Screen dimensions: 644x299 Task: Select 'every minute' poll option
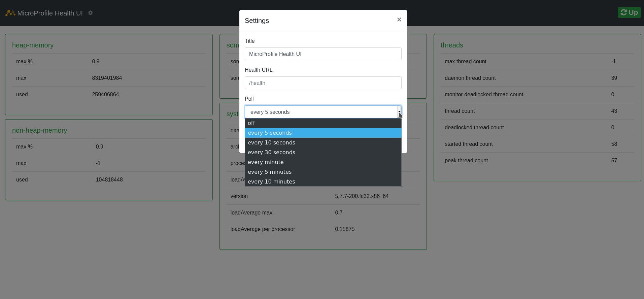(323, 162)
